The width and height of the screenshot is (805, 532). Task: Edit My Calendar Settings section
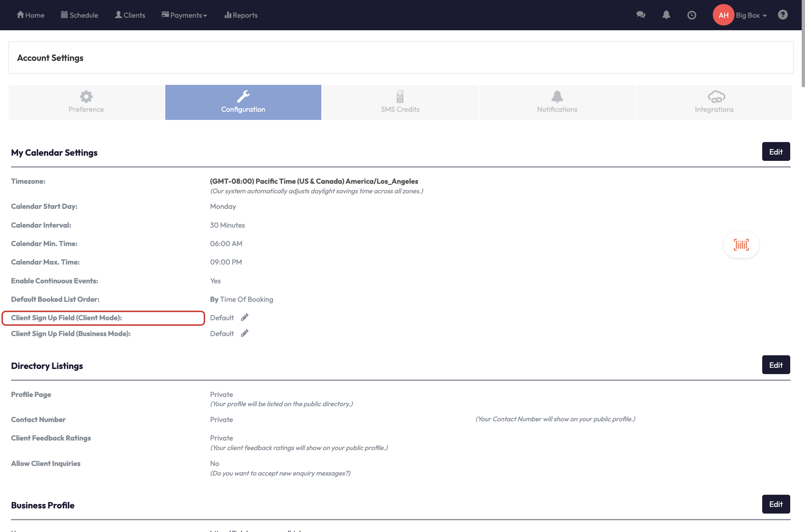776,152
